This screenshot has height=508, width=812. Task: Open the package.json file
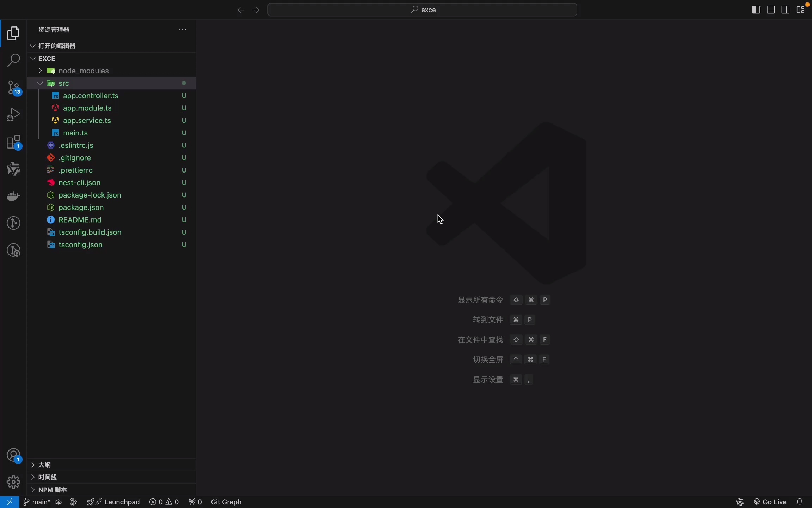point(80,208)
